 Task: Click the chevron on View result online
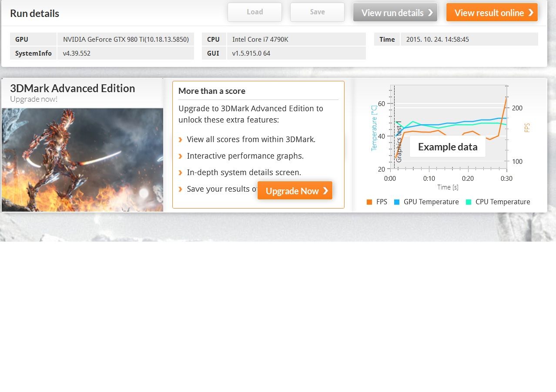[x=531, y=13]
